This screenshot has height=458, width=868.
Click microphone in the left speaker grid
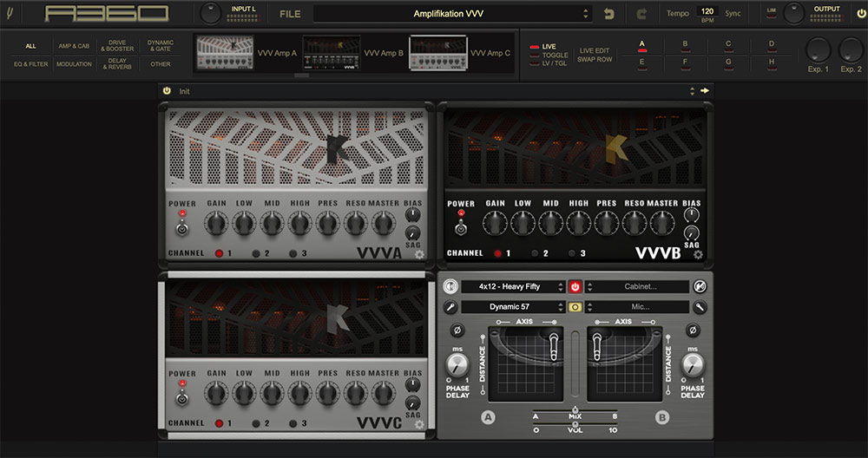click(x=554, y=347)
